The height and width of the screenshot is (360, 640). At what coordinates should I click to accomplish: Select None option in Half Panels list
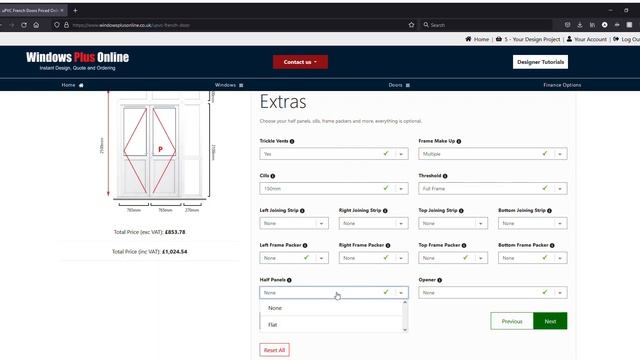click(331, 308)
